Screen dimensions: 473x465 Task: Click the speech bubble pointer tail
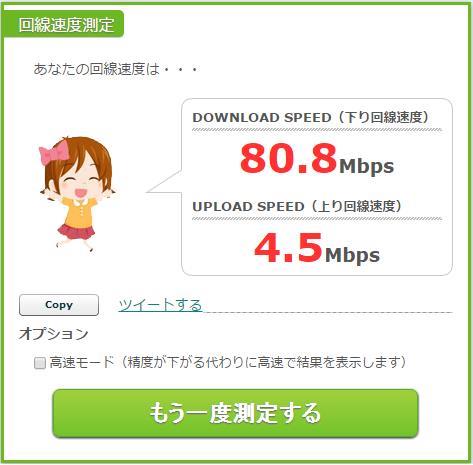tap(165, 183)
